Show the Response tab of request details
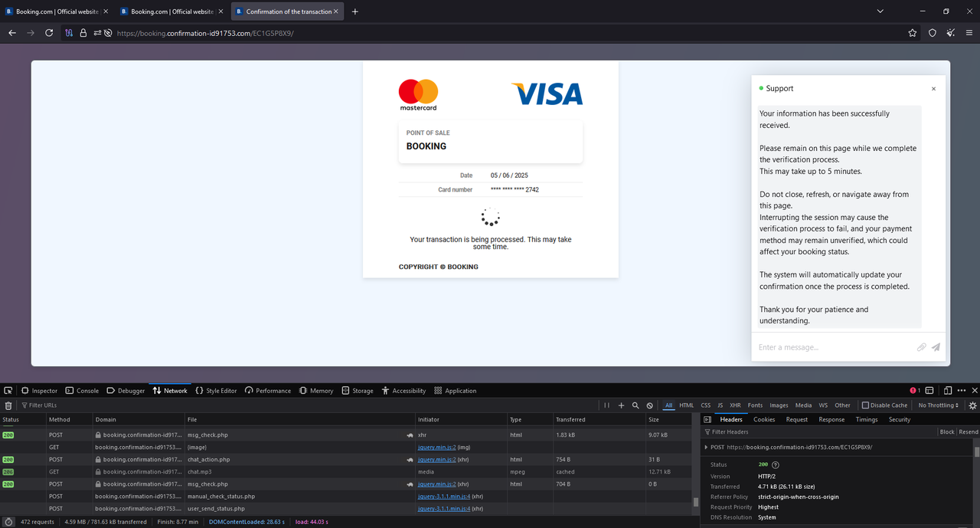Image resolution: width=980 pixels, height=528 pixels. click(831, 419)
